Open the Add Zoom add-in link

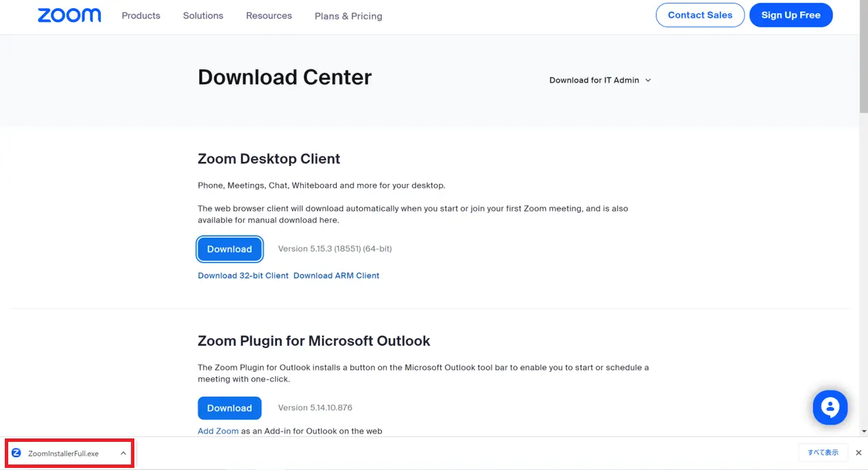tap(218, 431)
